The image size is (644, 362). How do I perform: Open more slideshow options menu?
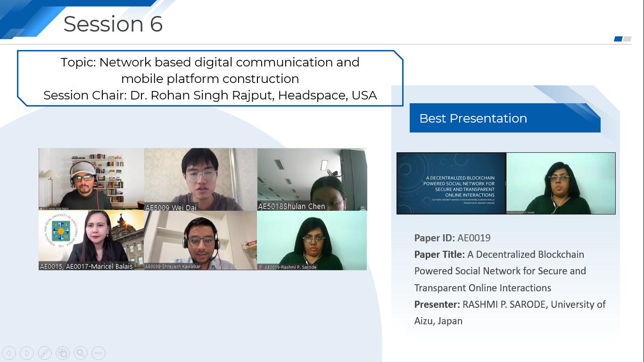pyautogui.click(x=99, y=353)
